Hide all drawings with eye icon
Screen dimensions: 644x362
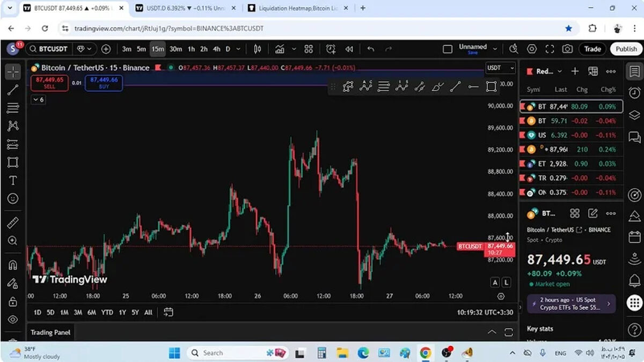[x=13, y=320]
